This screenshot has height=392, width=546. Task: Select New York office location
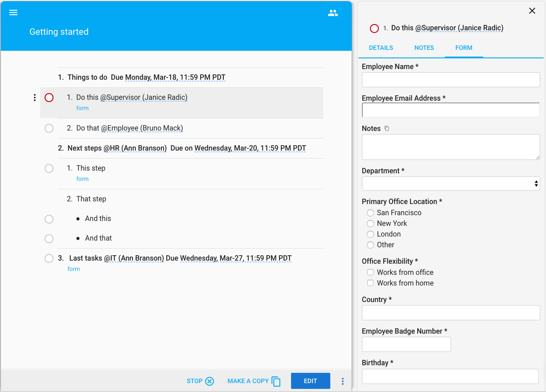(370, 224)
